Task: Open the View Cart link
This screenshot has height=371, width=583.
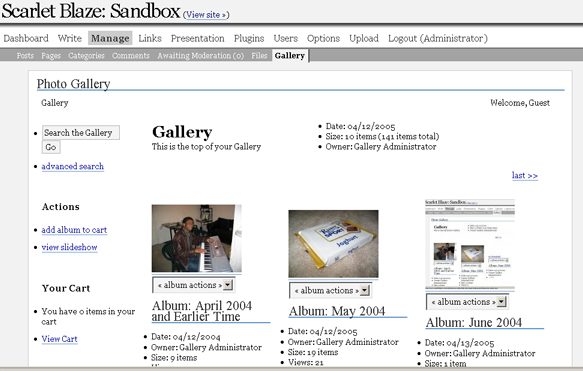Action: [59, 339]
